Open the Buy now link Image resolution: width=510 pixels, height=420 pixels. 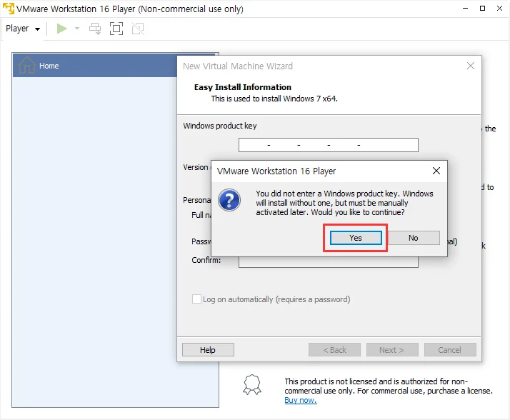[x=301, y=400]
